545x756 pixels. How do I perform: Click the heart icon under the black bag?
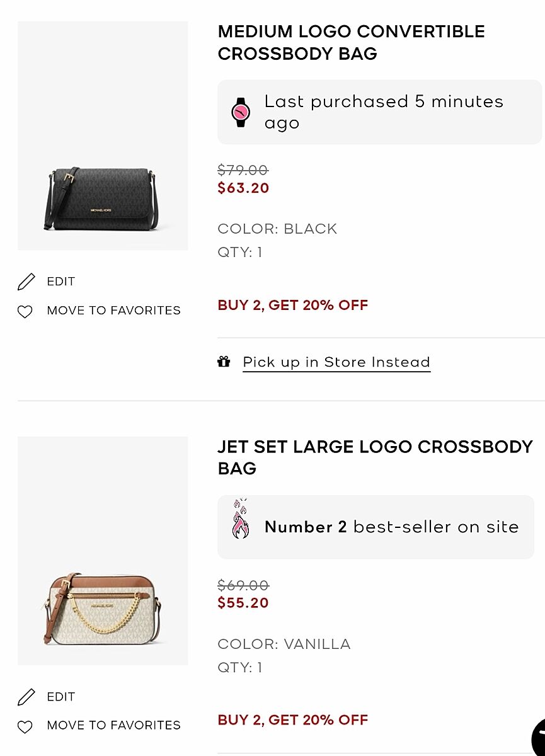pyautogui.click(x=25, y=311)
